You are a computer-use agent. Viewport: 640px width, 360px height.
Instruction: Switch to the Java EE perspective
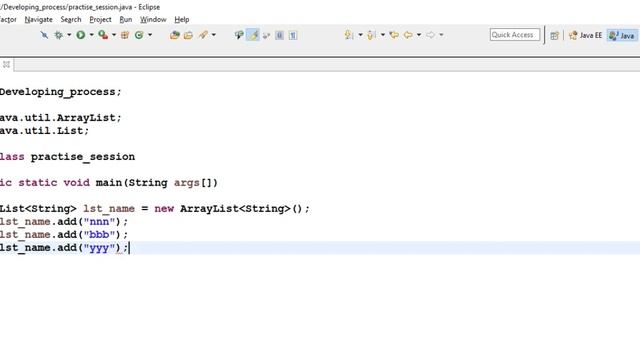point(585,36)
